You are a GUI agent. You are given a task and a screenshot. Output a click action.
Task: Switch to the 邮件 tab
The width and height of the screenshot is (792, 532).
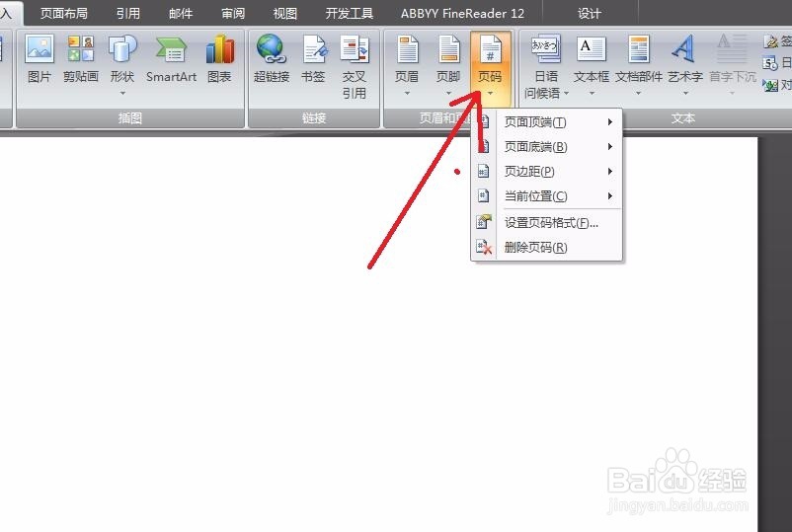(181, 13)
